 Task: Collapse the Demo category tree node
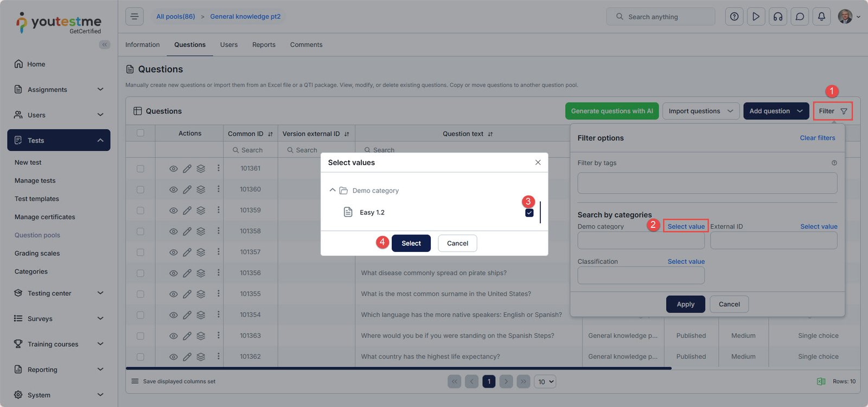coord(333,190)
